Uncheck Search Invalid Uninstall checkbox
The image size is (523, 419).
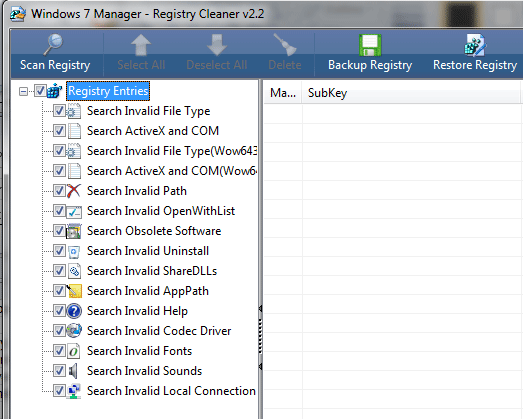[x=59, y=251]
